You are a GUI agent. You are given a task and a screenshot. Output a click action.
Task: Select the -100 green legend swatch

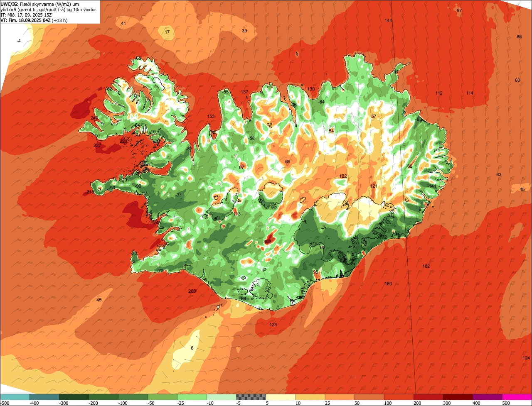[x=133, y=397]
